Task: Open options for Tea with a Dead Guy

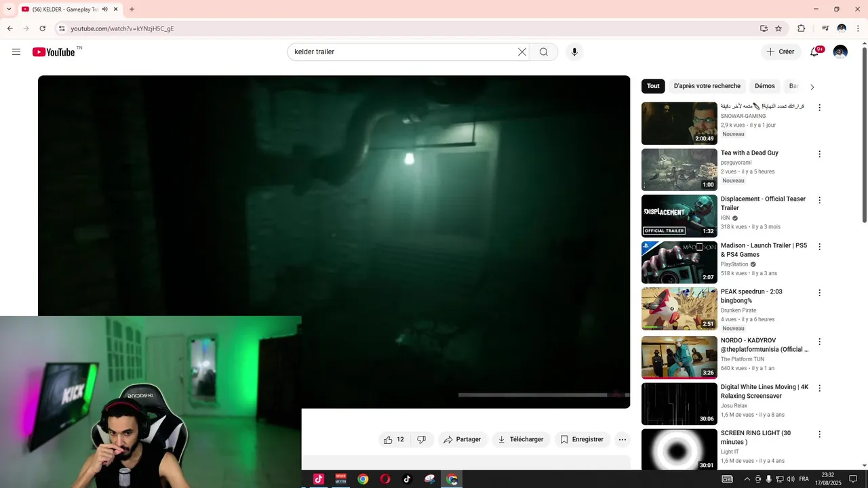Action: (819, 154)
